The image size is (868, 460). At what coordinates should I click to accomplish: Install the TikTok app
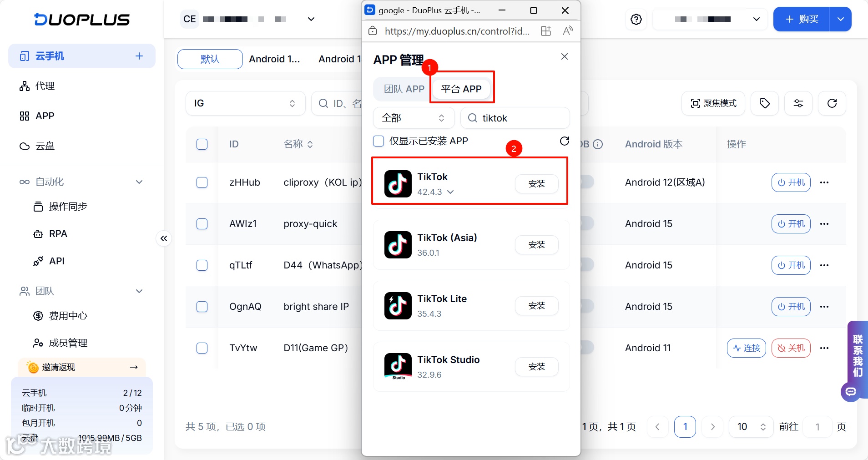537,184
